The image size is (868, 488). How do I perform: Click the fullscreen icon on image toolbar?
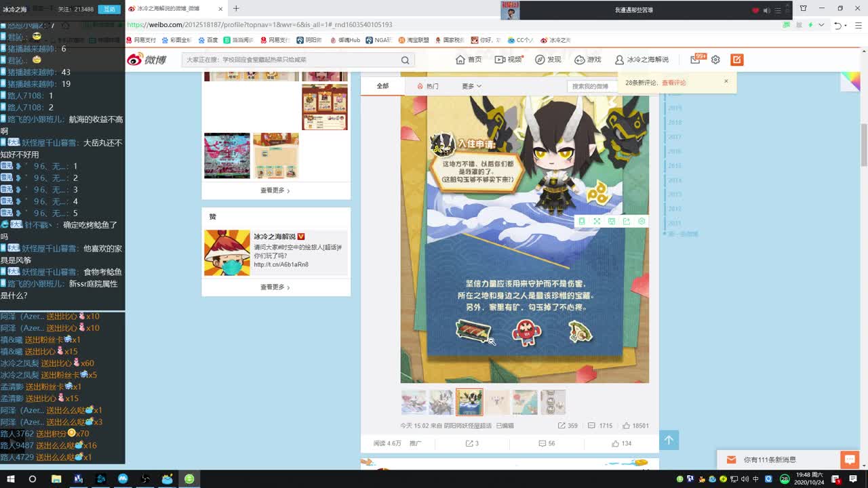click(597, 221)
